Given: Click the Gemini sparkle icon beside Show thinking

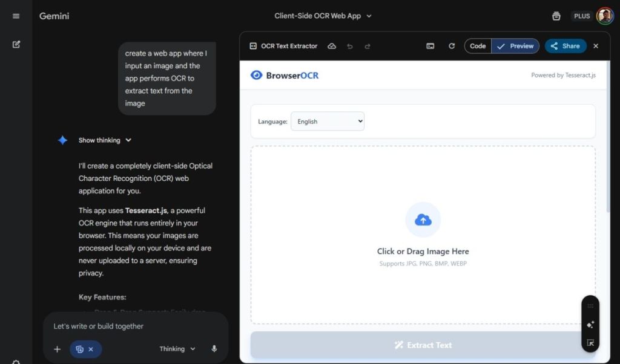Looking at the screenshot, I should coord(62,140).
